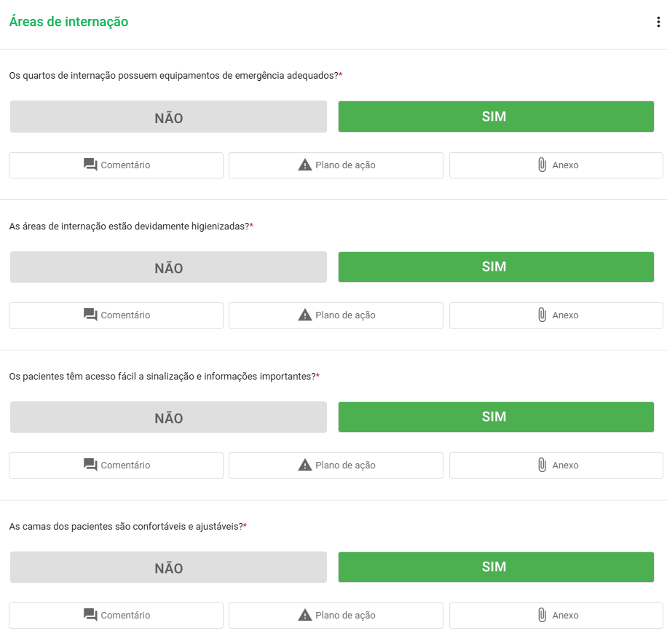Viewport: 667px width, 644px height.
Task: Click action plan triangle icon on beds question
Action: point(305,615)
